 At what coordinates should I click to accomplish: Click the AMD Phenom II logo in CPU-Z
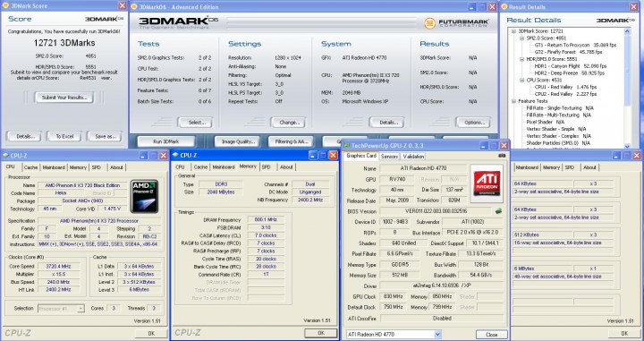click(x=145, y=196)
